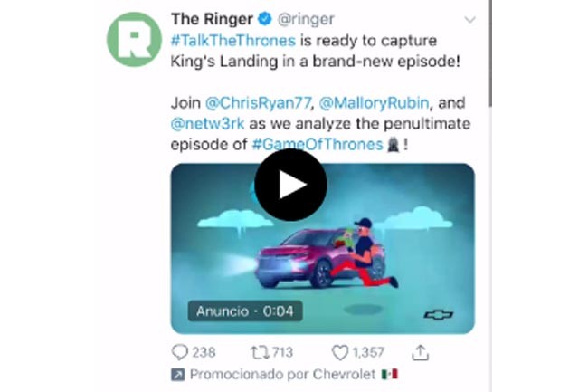Screen dimensions: 588x392
Task: Visit @netw3rk profile
Action: tap(207, 123)
